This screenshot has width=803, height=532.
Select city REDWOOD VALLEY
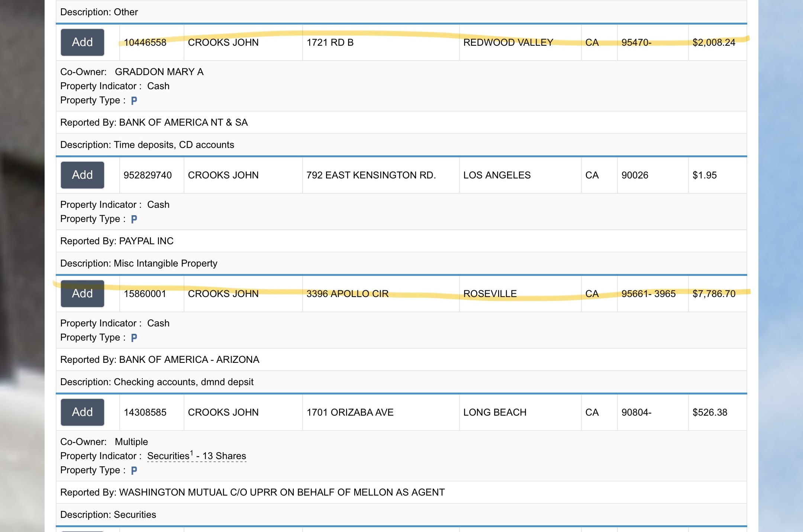pyautogui.click(x=508, y=43)
